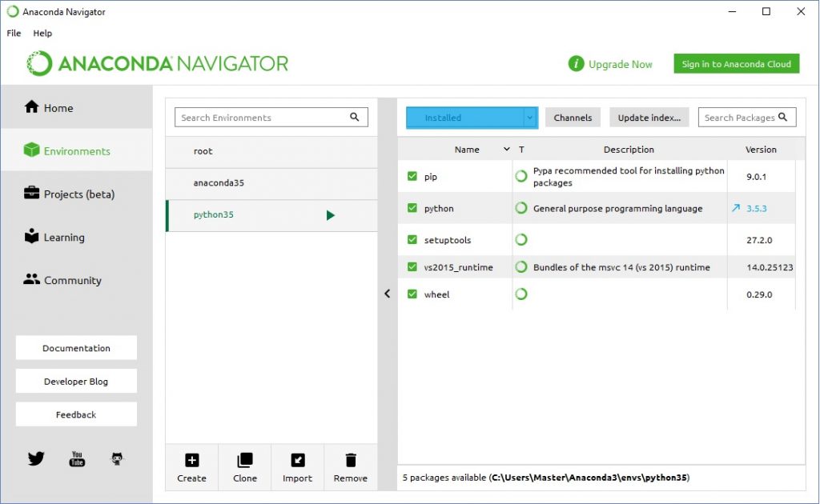This screenshot has width=820, height=504.
Task: Click the Update index button
Action: [649, 118]
